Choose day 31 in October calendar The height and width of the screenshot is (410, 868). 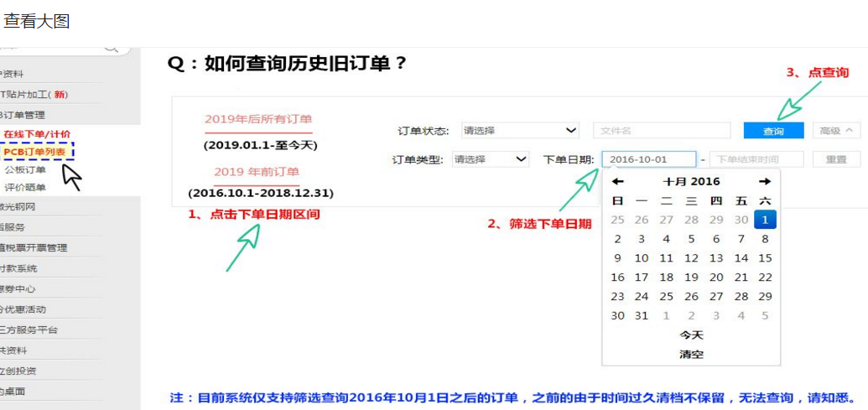(642, 316)
